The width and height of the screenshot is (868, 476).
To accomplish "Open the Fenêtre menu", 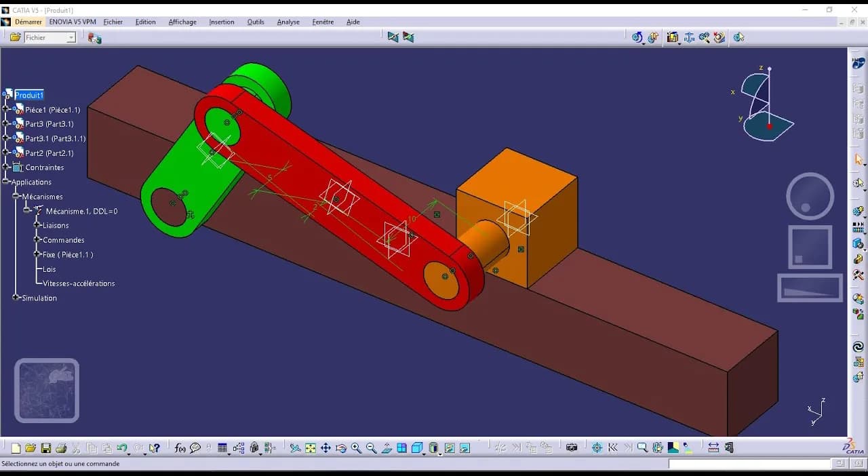I will click(x=323, y=22).
